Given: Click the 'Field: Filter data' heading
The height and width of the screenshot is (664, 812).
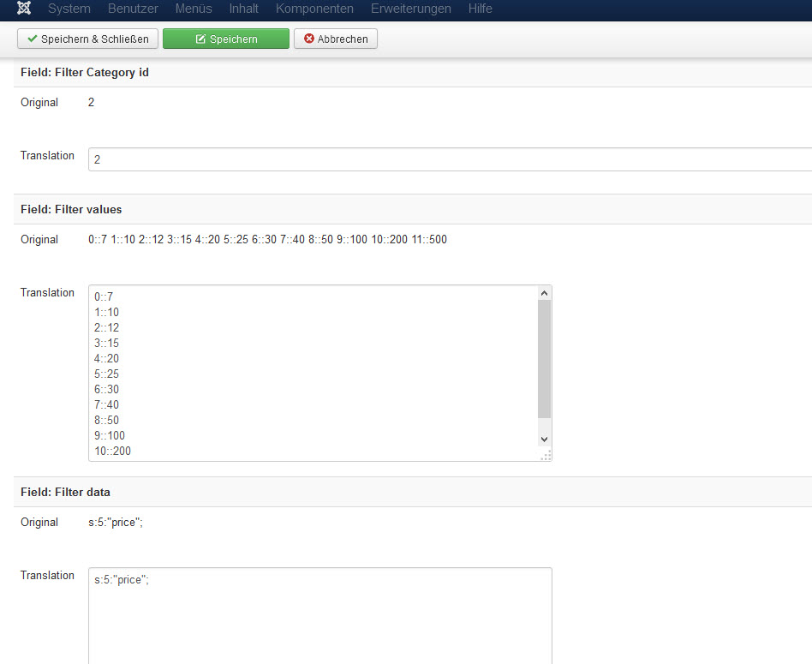Looking at the screenshot, I should click(65, 492).
